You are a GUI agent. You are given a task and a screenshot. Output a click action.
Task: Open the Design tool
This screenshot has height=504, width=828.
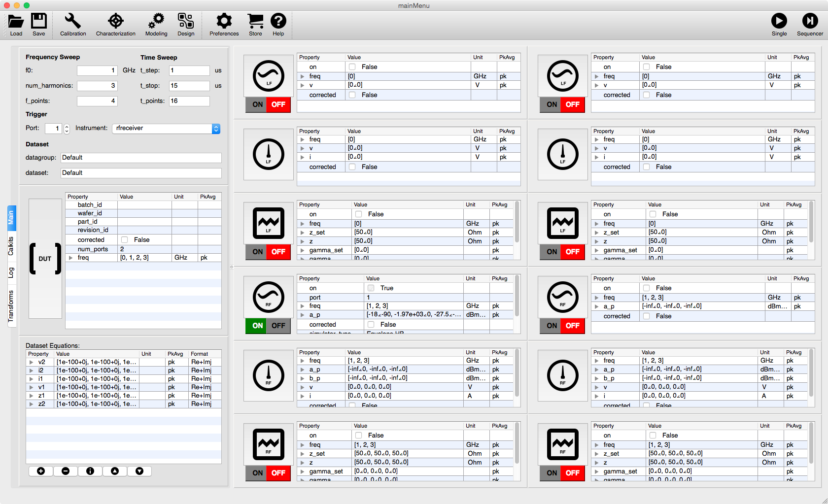click(x=186, y=21)
